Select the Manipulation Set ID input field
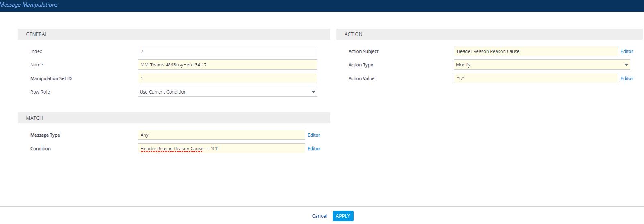644x224 pixels. click(x=227, y=78)
